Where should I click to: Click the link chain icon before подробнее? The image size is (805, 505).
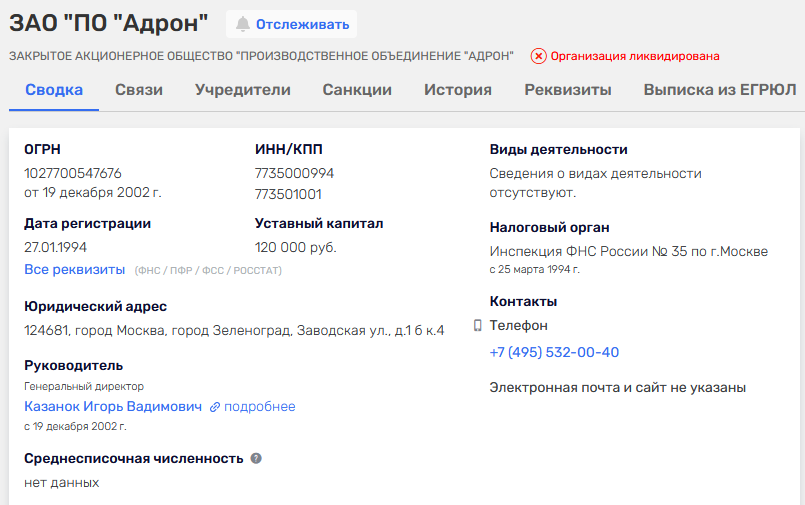click(x=215, y=407)
